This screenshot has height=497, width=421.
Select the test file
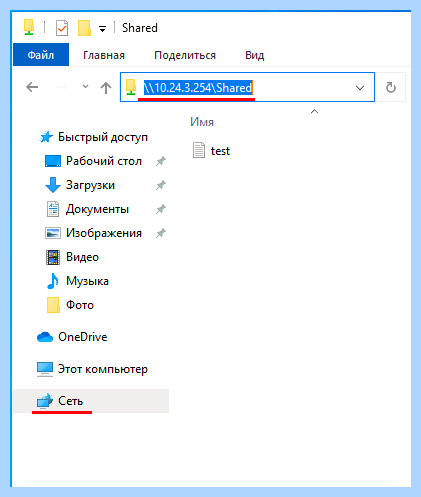click(220, 151)
